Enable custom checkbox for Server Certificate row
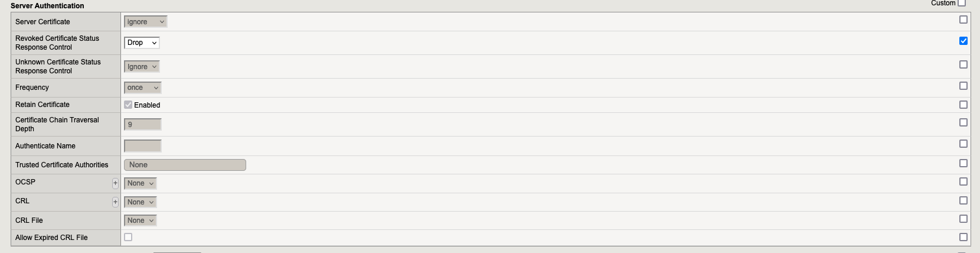Screen dimensions: 980x253 coord(963,20)
